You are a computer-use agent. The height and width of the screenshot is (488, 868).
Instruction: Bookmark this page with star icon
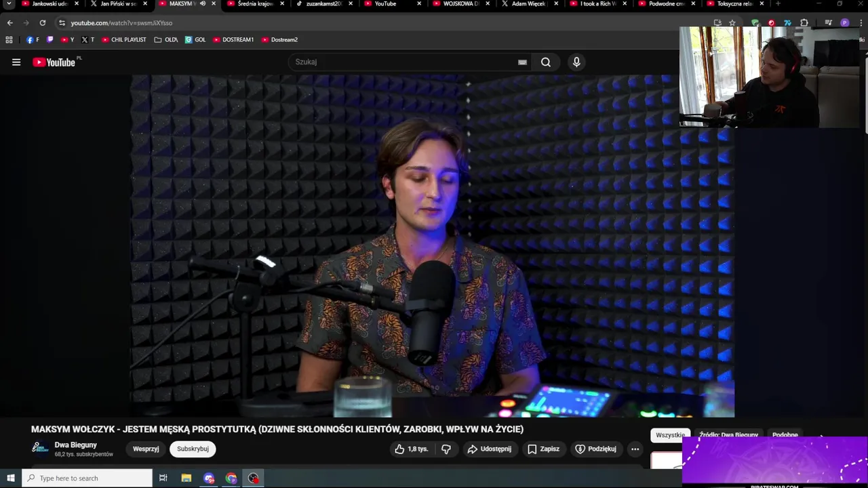[732, 22]
